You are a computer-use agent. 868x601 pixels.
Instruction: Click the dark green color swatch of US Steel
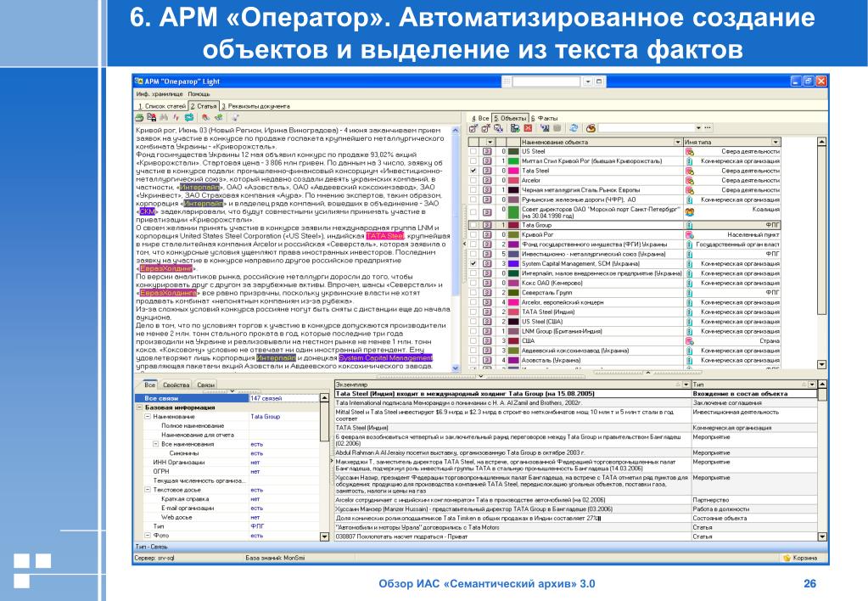(x=513, y=151)
